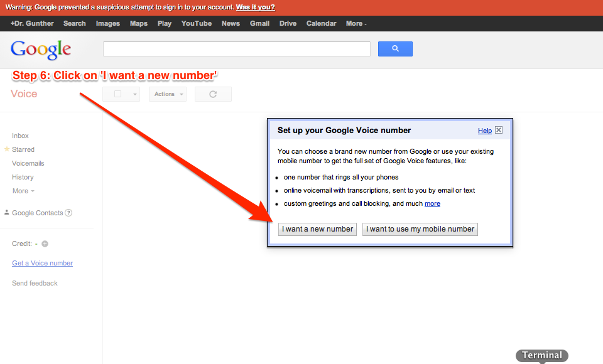Open the Actions dropdown menu
603x364 pixels.
pyautogui.click(x=168, y=94)
